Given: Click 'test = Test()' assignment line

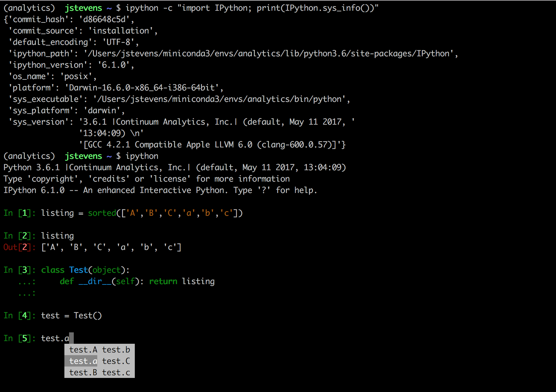Looking at the screenshot, I should click(x=71, y=316).
